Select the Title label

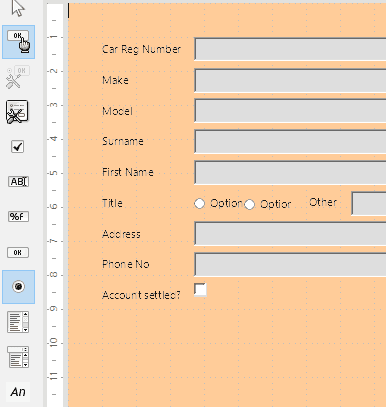[112, 203]
